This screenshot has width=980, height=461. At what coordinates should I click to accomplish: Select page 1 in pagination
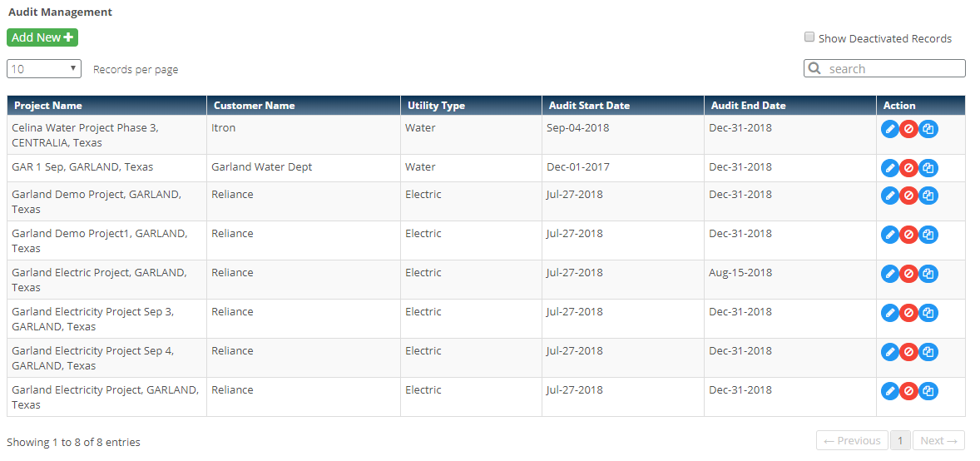(899, 441)
